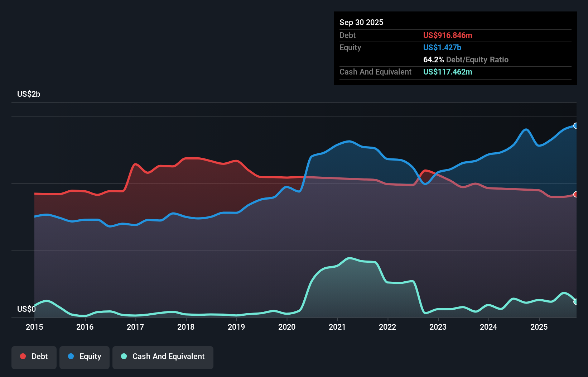Select the Debt endpoint marker on the chart
The width and height of the screenshot is (588, 377).
tap(575, 195)
